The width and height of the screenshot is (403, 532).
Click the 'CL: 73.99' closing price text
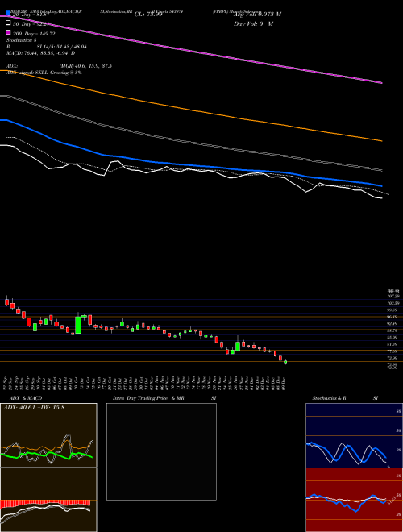click(148, 15)
